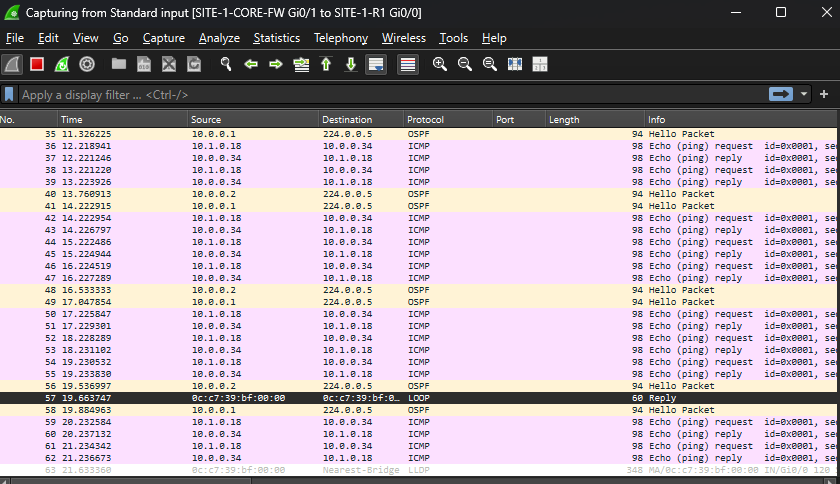This screenshot has width=840, height=484.
Task: Select packet 63 LLDP Nearest-Bridge row
Action: 418,470
